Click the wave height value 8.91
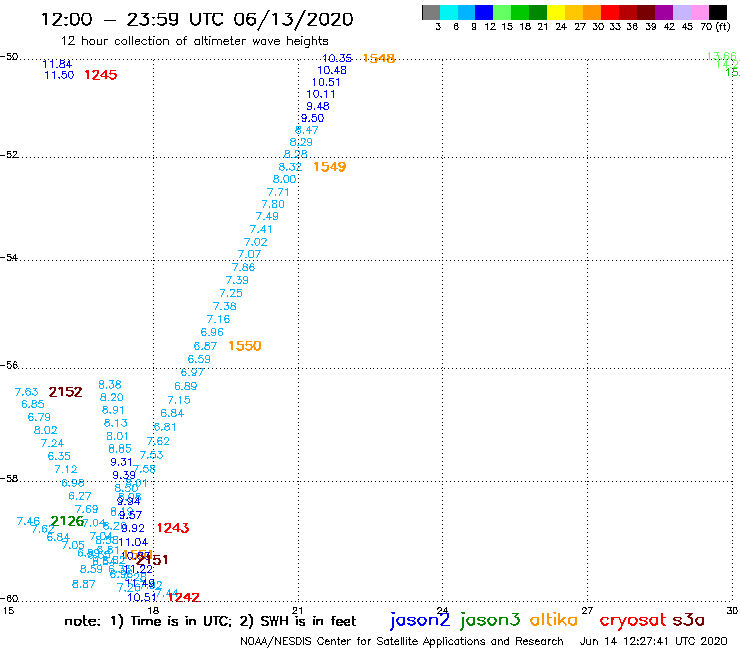This screenshot has width=740, height=650. 113,410
